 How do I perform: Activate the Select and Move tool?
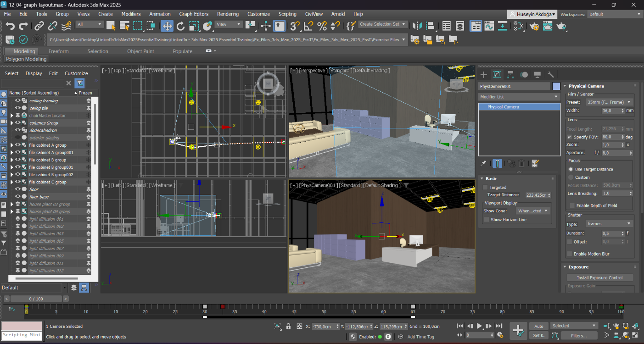tap(167, 26)
